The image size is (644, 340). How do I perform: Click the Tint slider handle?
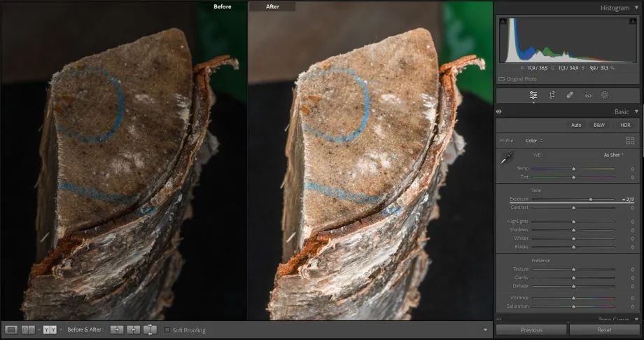point(574,177)
